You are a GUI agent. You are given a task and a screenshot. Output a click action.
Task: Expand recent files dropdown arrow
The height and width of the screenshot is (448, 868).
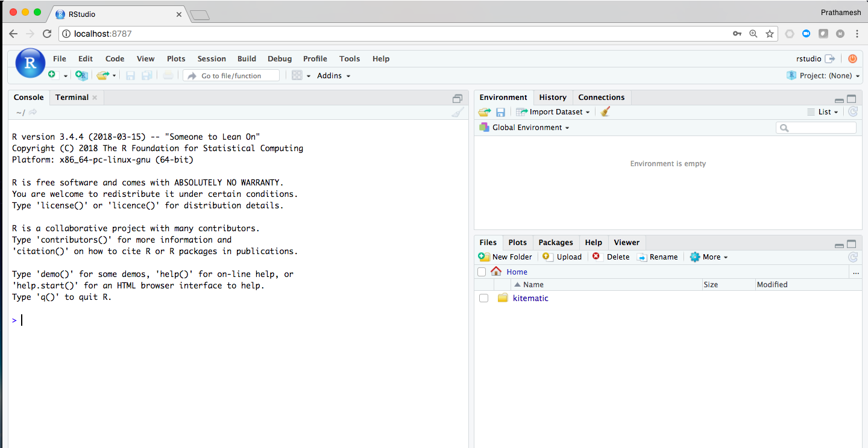(x=114, y=76)
